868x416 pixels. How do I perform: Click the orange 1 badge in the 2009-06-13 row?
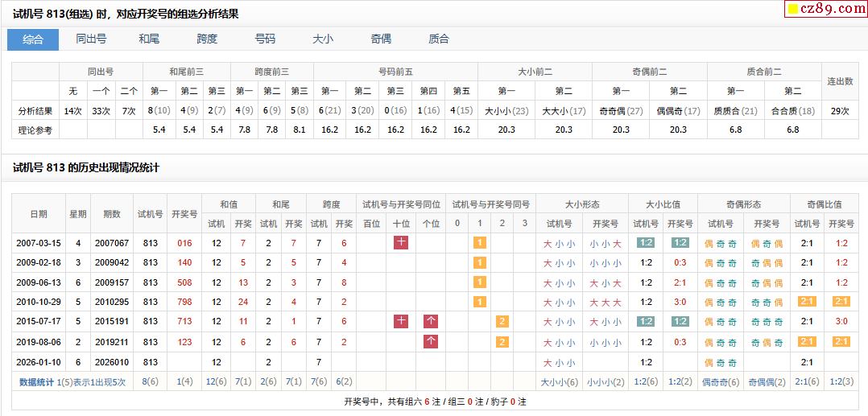pyautogui.click(x=480, y=282)
